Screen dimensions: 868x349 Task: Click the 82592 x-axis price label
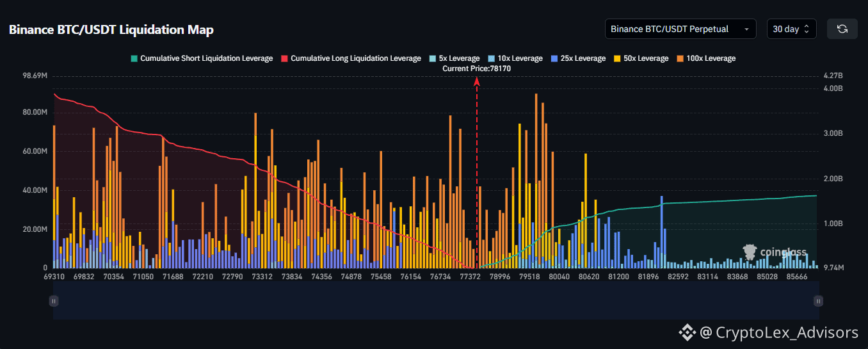[x=678, y=277]
